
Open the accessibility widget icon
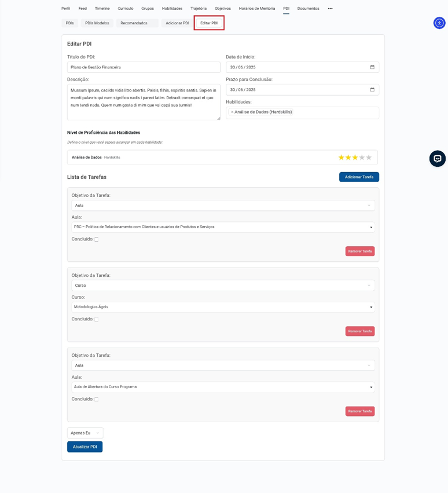click(439, 23)
